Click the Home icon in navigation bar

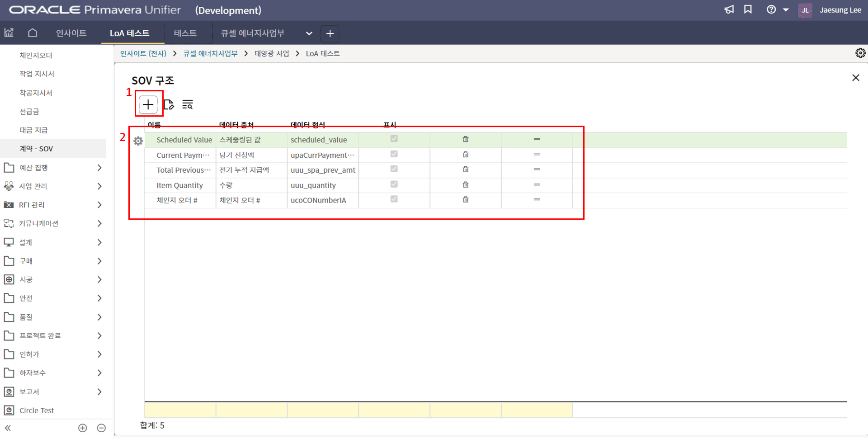(33, 33)
